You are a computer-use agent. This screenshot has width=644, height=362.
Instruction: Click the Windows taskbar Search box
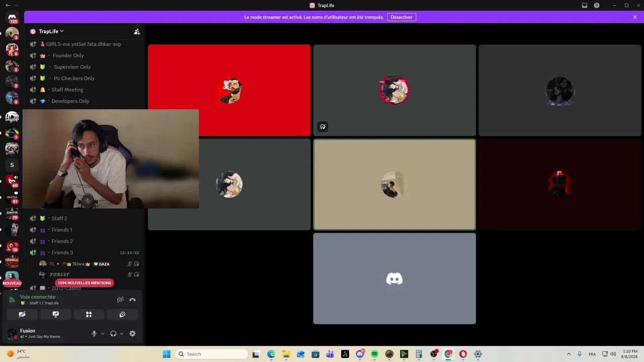[x=212, y=354]
